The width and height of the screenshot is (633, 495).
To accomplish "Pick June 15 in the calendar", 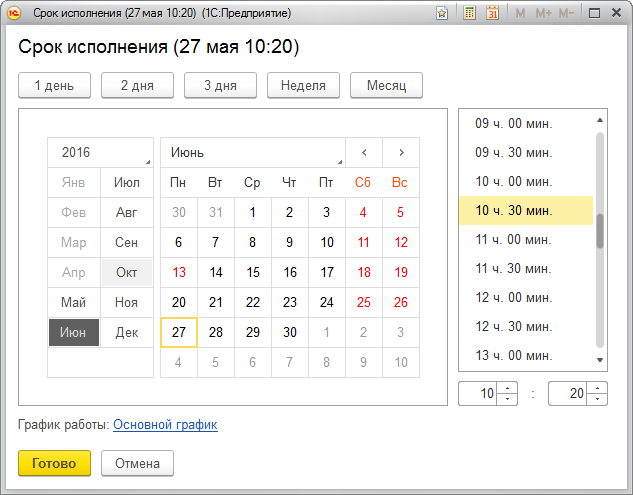I will pos(253,272).
